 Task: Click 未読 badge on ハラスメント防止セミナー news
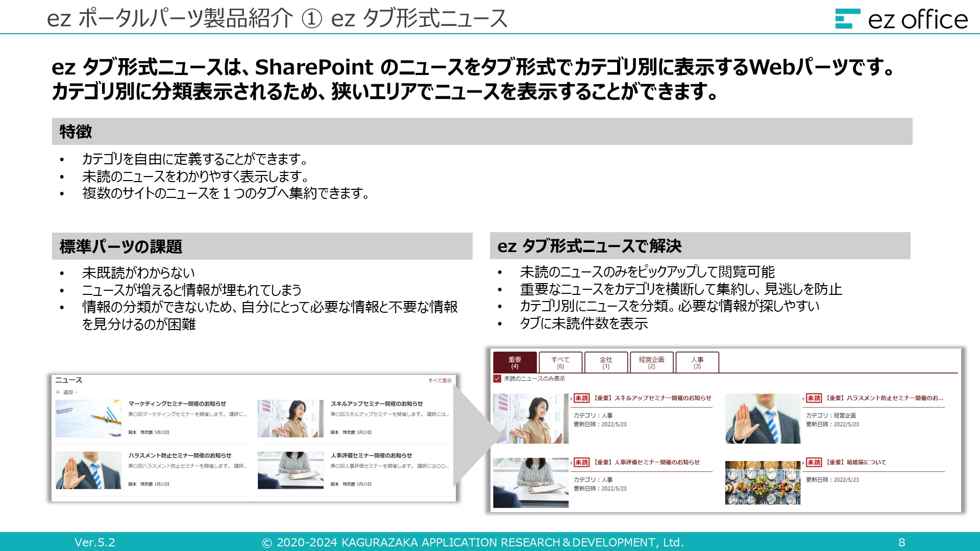(x=814, y=398)
